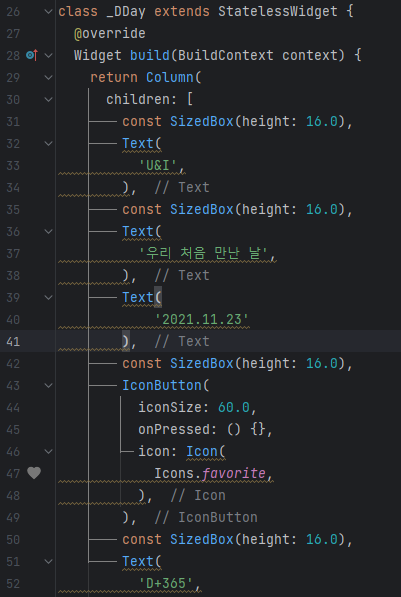Viewport: 401px width, 597px height.
Task: Click SizedBox on line 35
Action: pyautogui.click(x=202, y=209)
